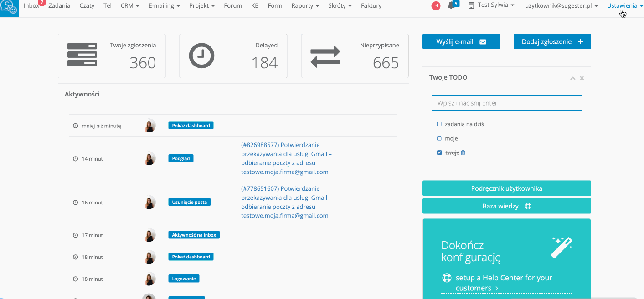Open the Test Sylwia account dropdown
Image resolution: width=644 pixels, height=299 pixels.
coord(492,5)
